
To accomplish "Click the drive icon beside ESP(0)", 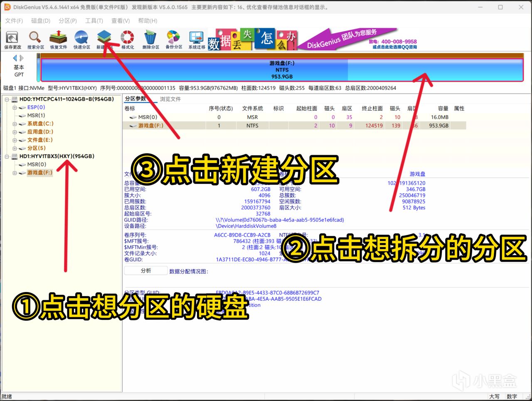I will pyautogui.click(x=22, y=107).
